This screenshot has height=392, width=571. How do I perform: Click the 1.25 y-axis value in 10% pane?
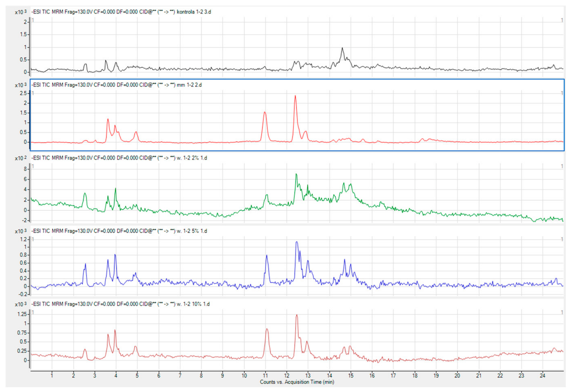coord(22,314)
